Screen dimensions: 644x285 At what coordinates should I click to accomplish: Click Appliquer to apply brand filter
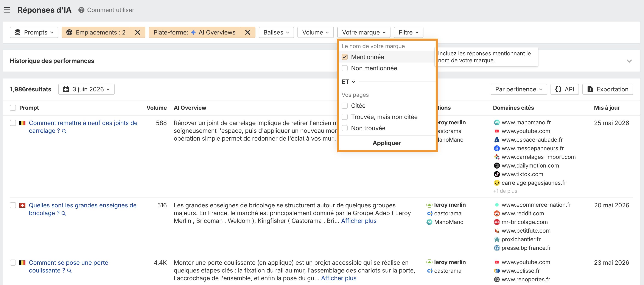tap(387, 143)
